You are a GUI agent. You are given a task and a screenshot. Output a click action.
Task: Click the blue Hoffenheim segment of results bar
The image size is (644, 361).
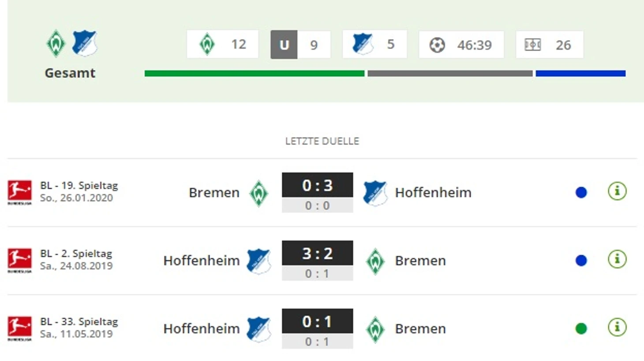click(x=580, y=74)
